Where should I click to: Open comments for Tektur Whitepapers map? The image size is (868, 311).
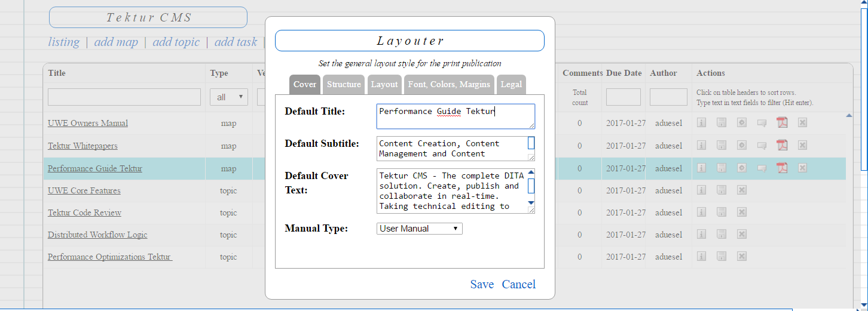point(762,146)
